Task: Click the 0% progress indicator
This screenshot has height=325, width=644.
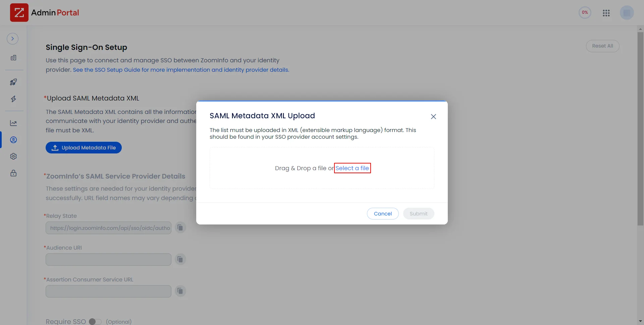Action: click(585, 13)
